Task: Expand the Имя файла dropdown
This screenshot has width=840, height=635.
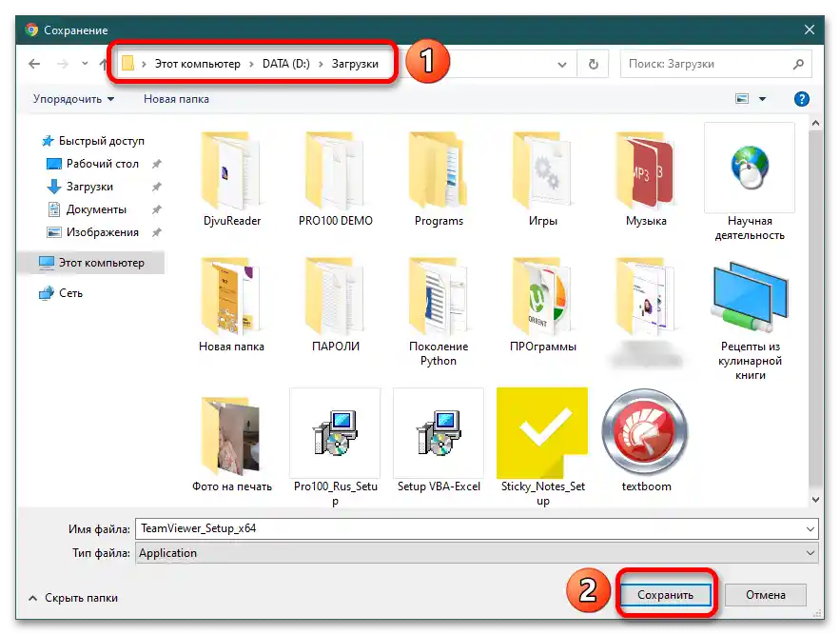Action: (x=810, y=528)
